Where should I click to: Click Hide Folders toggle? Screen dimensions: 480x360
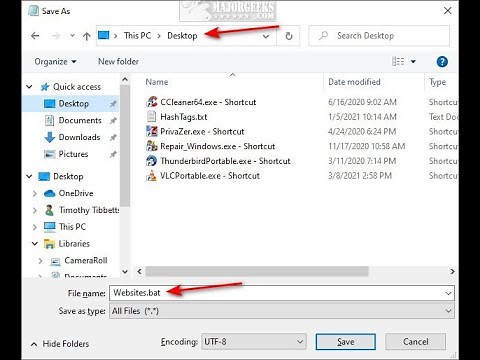pos(60,344)
